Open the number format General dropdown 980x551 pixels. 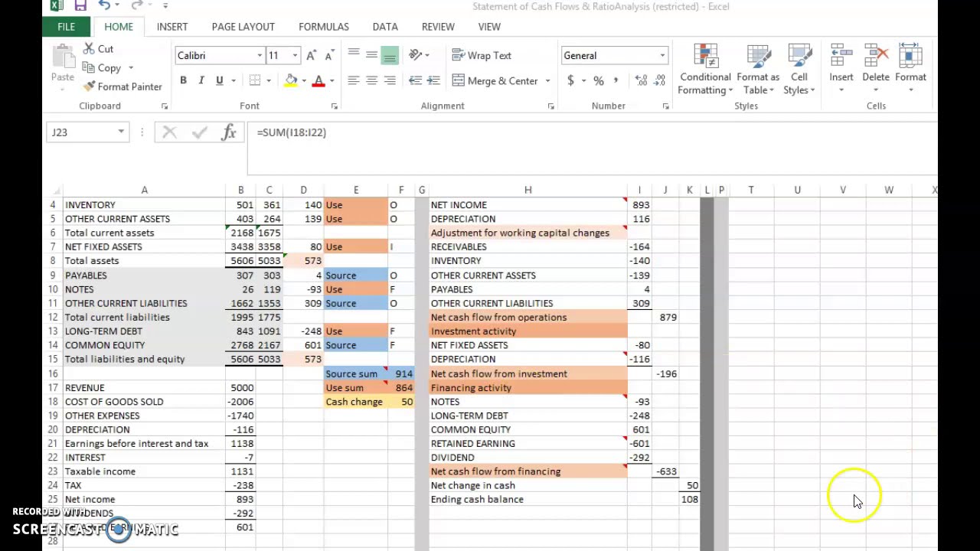[x=662, y=55]
